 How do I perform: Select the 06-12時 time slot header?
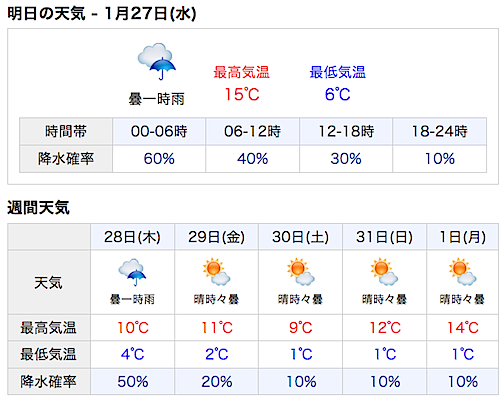click(x=252, y=131)
